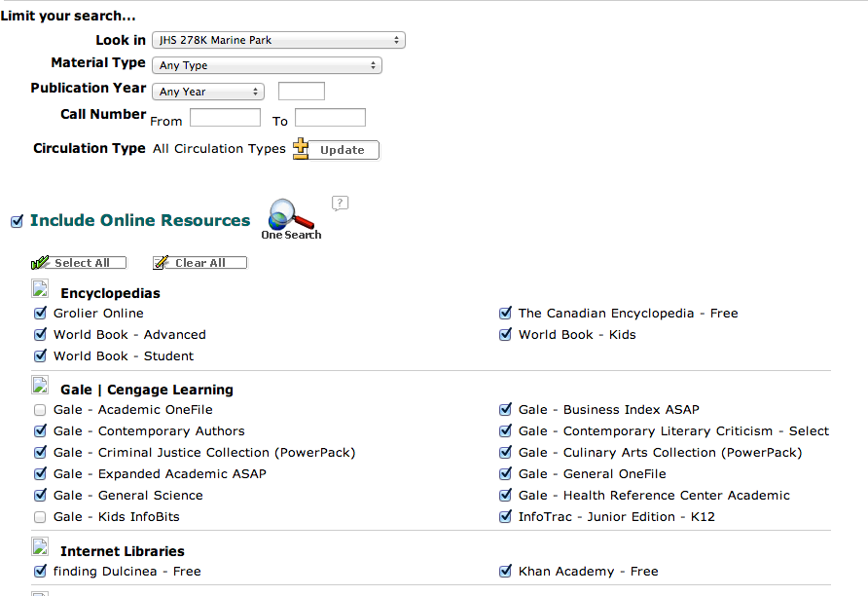Screen dimensions: 868x596
Task: Toggle Include Online Resources checkbox
Action: point(18,221)
